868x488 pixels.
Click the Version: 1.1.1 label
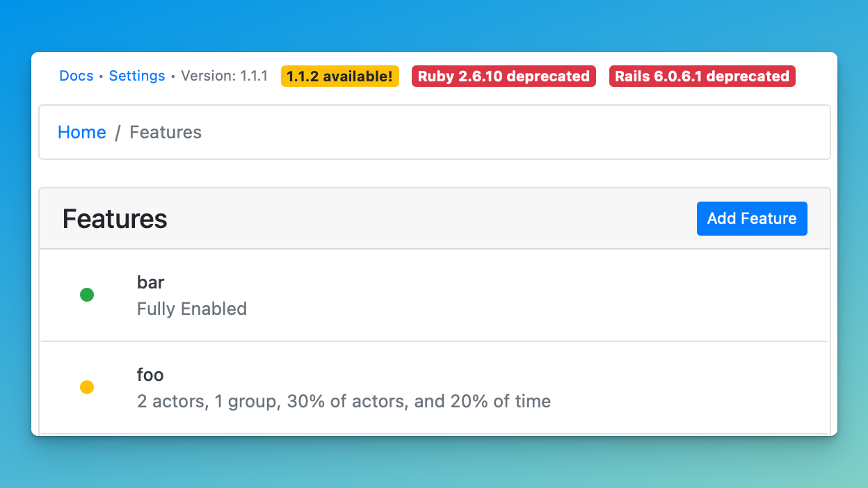click(225, 76)
